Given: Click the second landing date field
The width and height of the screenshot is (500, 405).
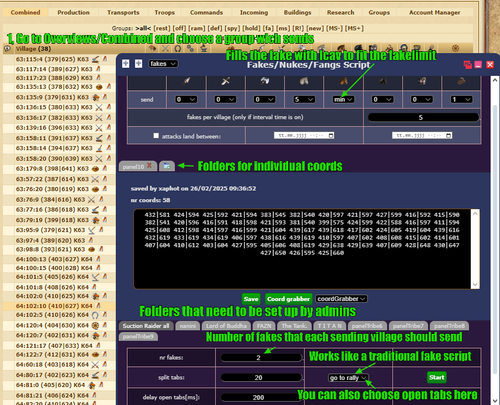Looking at the screenshot, I should [422, 135].
